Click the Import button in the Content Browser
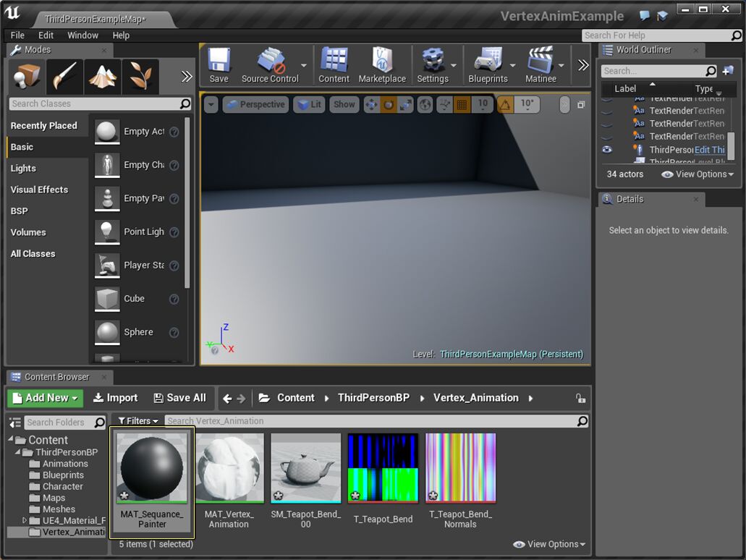 pos(115,397)
